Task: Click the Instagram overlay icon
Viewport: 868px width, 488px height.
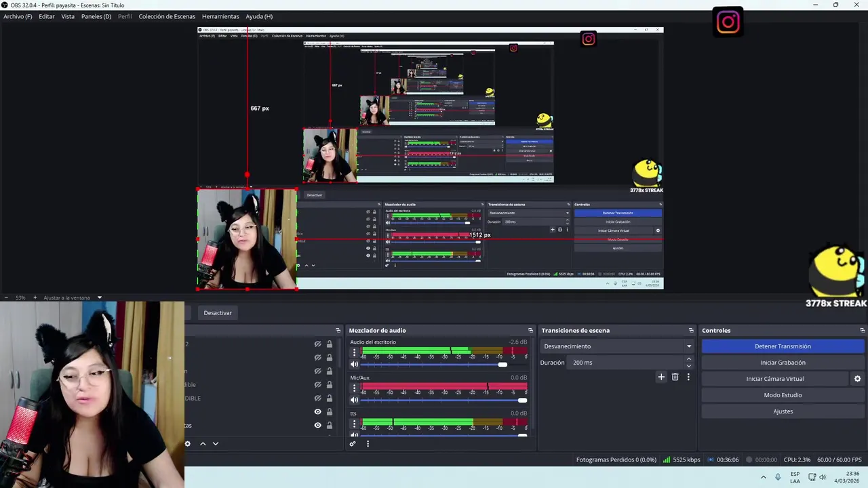Action: (728, 22)
